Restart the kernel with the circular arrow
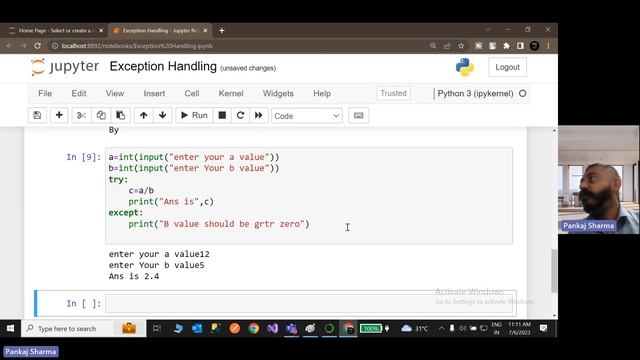The width and height of the screenshot is (640, 360). coord(240,116)
